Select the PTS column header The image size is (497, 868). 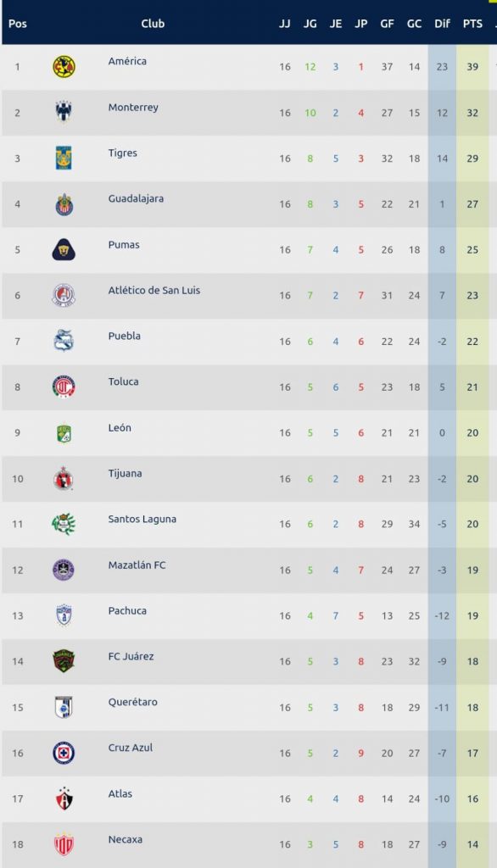click(x=472, y=24)
